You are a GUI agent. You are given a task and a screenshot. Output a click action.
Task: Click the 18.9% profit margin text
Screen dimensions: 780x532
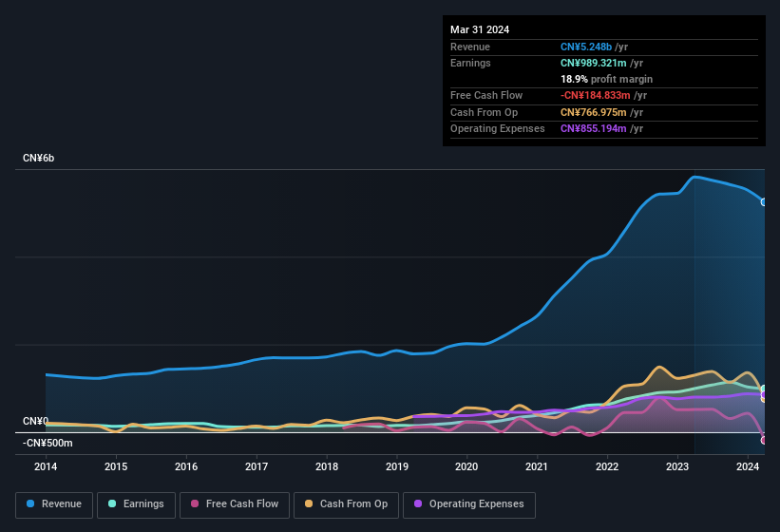point(606,79)
